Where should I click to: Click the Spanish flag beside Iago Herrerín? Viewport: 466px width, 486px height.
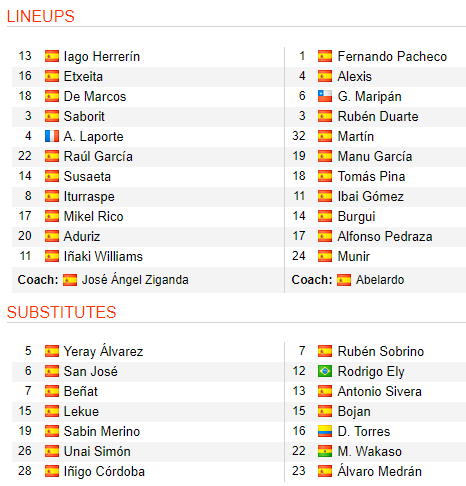52,56
